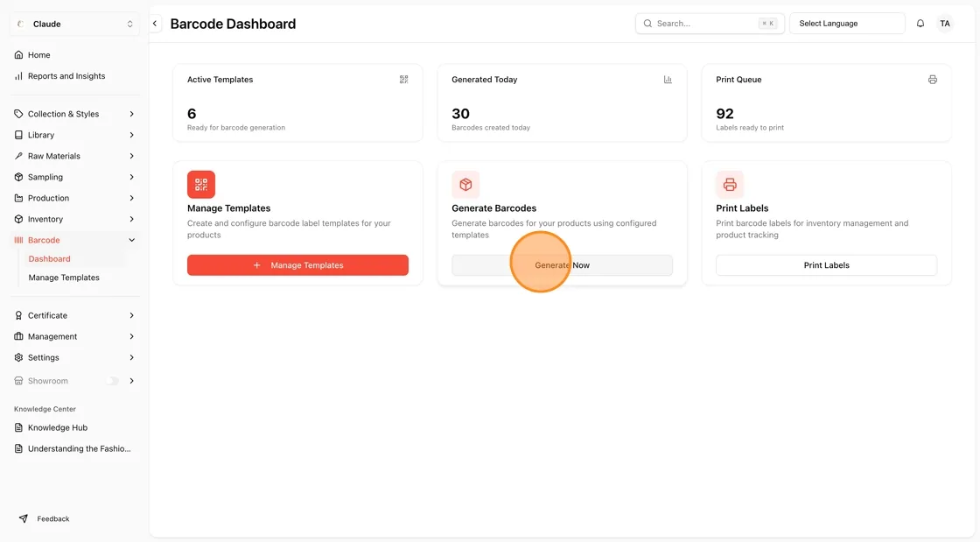Click the red Manage Templates card icon
The image size is (980, 542).
pos(201,185)
